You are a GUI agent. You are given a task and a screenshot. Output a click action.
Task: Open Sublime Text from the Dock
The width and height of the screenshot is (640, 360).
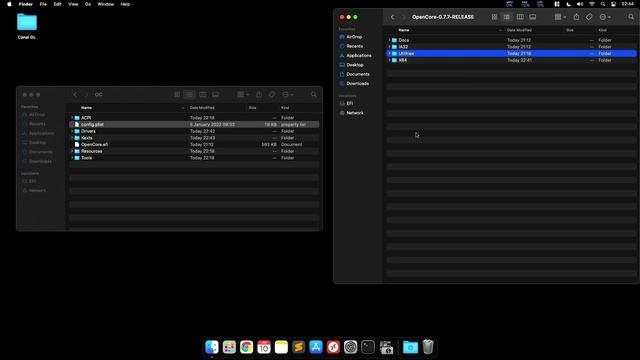click(298, 347)
